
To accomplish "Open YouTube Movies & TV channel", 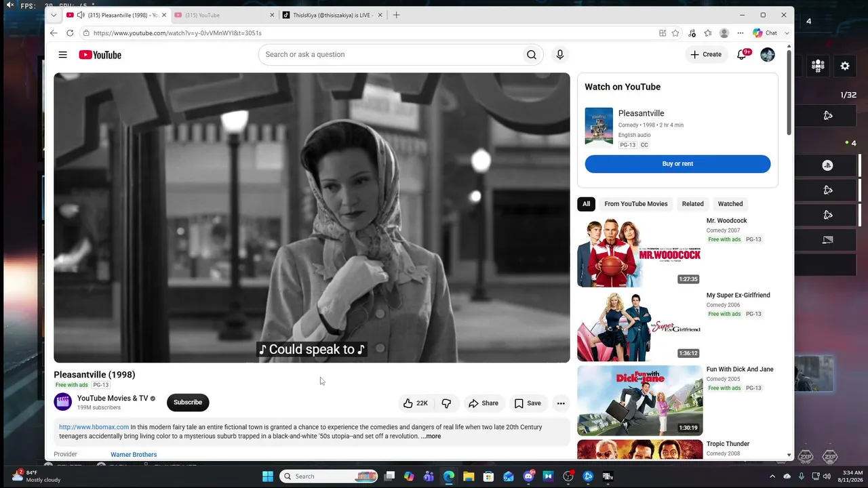I will tap(113, 399).
